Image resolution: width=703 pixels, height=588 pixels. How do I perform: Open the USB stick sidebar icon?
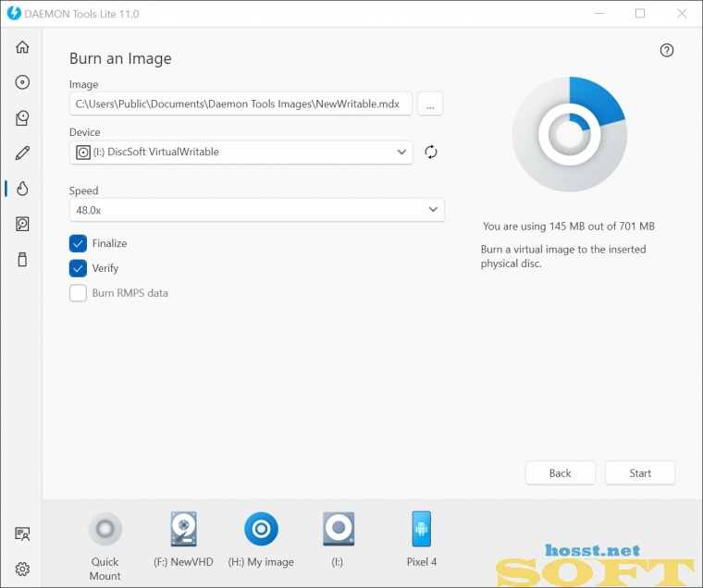(22, 259)
